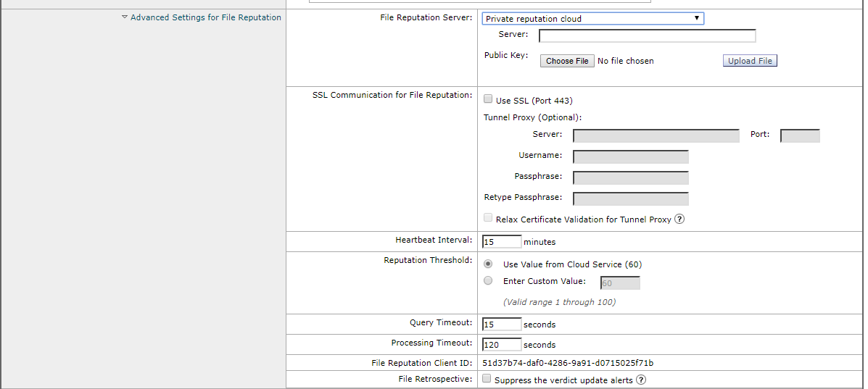Click the Processing Timeout seconds field

click(502, 345)
